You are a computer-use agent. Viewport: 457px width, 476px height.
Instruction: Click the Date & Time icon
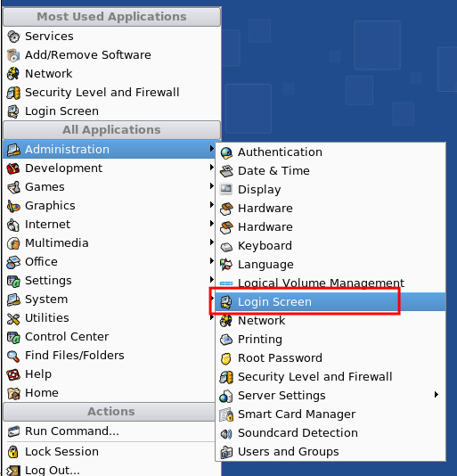pyautogui.click(x=226, y=171)
